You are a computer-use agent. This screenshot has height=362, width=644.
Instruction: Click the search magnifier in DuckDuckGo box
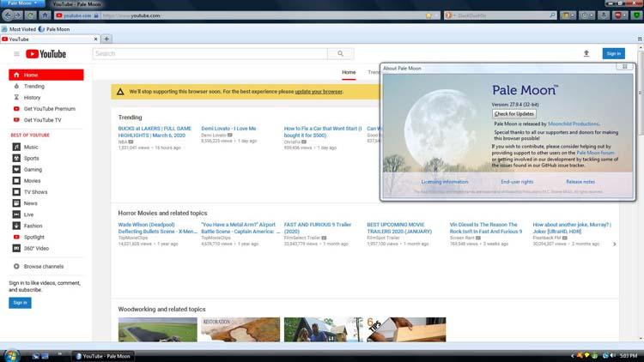pos(552,15)
